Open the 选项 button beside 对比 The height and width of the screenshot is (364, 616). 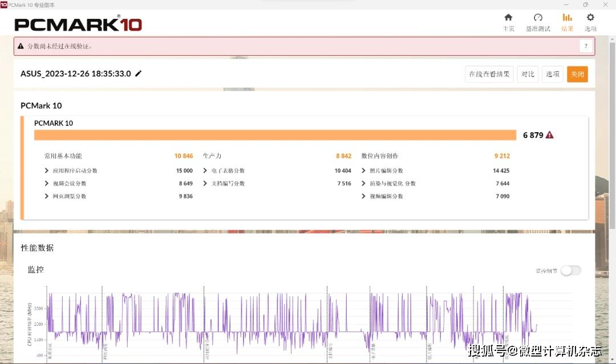tap(552, 73)
